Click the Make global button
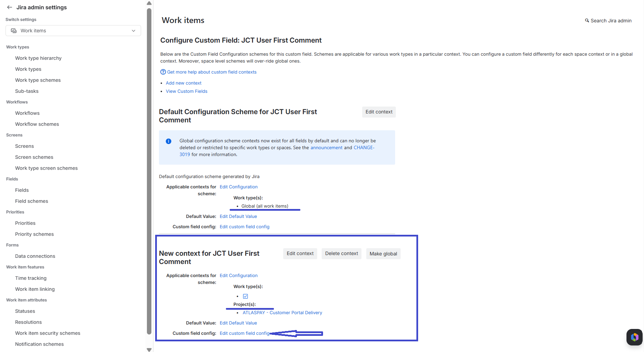 click(x=383, y=254)
